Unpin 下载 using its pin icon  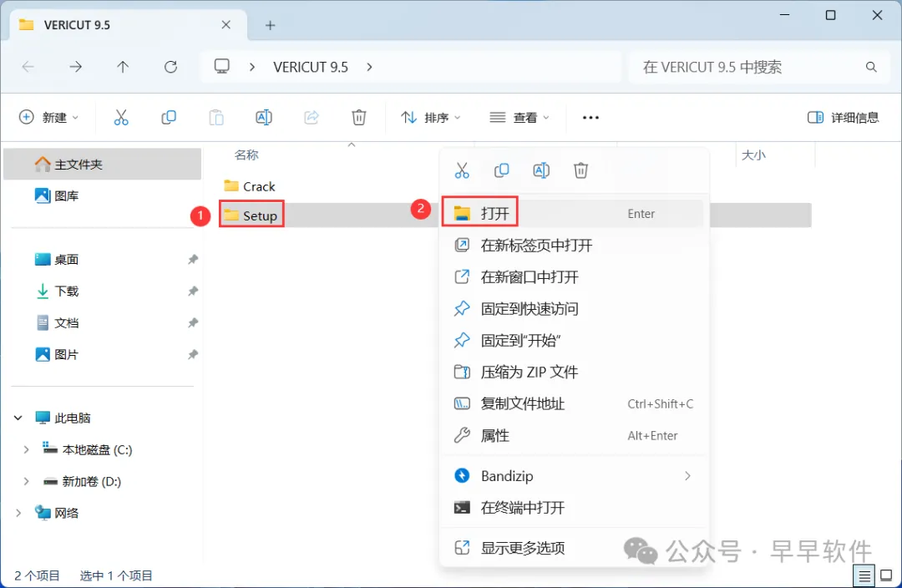193,291
